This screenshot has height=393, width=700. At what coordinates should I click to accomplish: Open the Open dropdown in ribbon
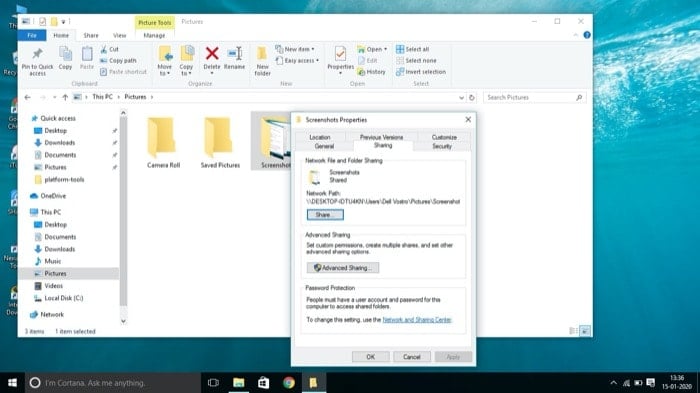click(372, 49)
